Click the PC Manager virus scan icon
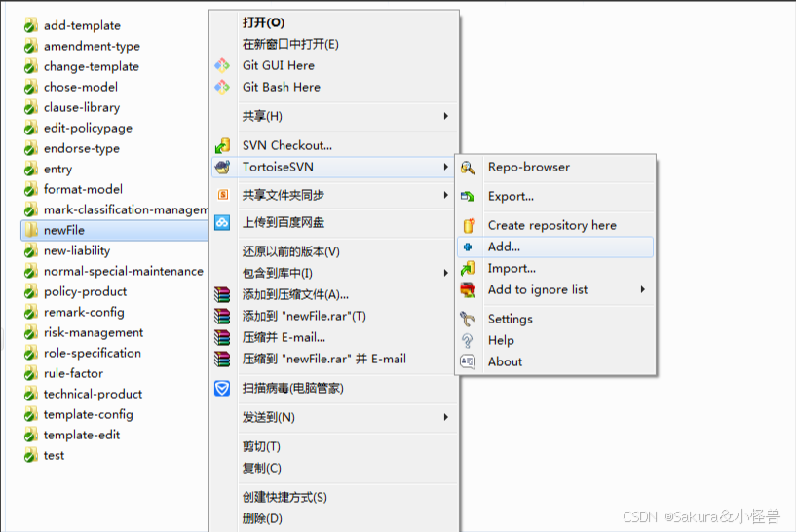796x532 pixels. point(222,388)
